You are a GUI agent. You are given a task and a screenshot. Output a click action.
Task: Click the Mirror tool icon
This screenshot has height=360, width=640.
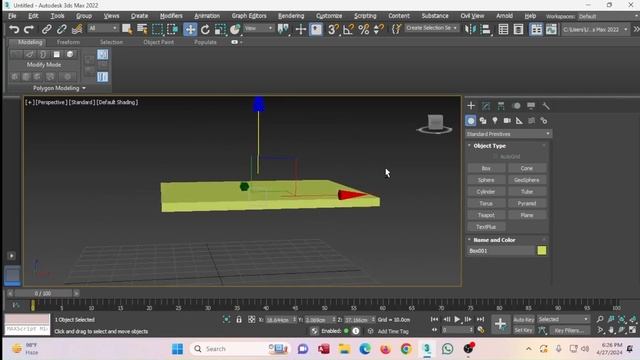470,29
